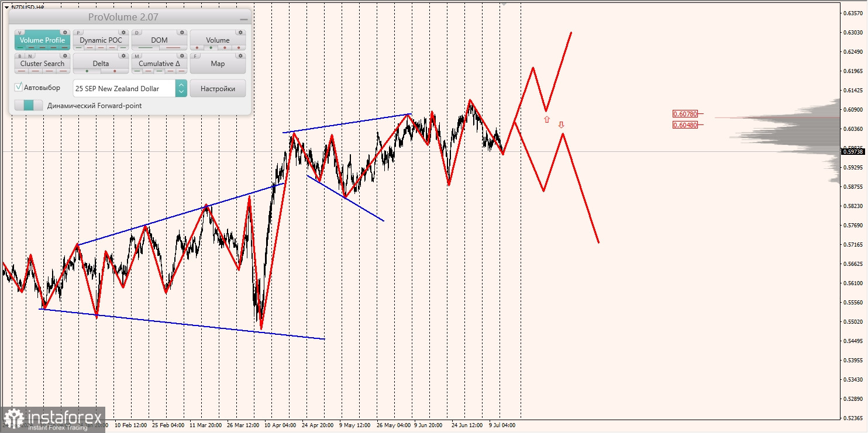Toggle the Cumulative Δ module
The width and height of the screenshot is (868, 433).
(159, 63)
